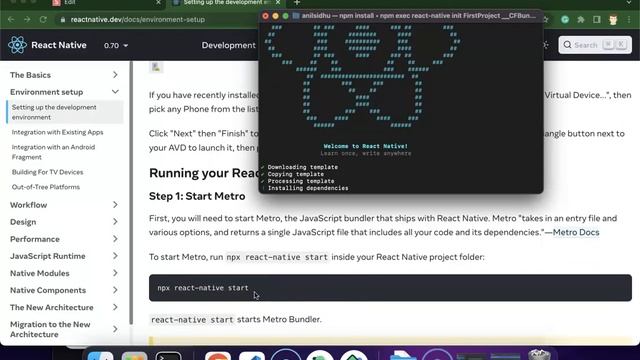This screenshot has width=640, height=360.
Task: Click the terminal green zoom button
Action: point(286,16)
